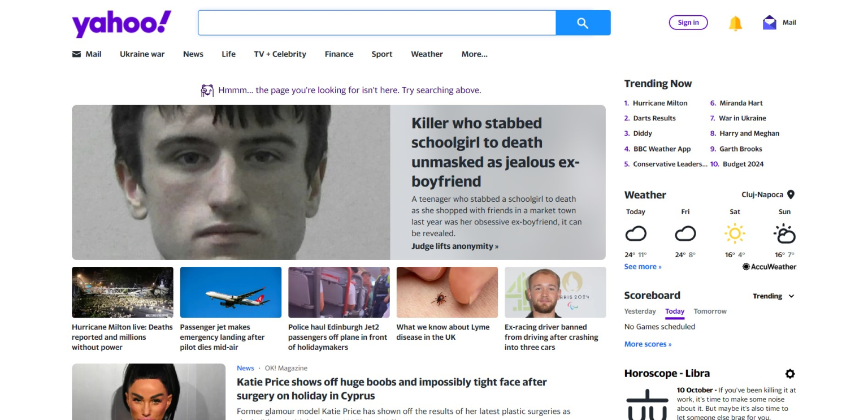This screenshot has height=420, width=868.
Task: Open Life navigation item
Action: coord(228,54)
